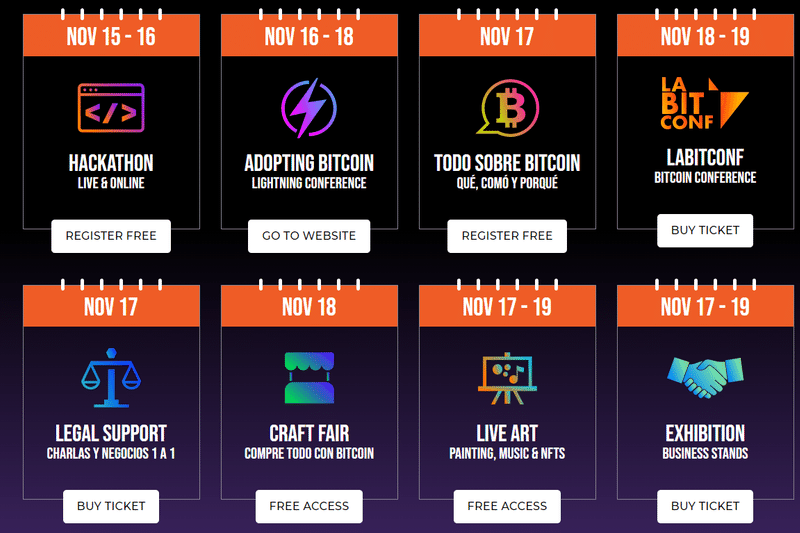This screenshot has width=800, height=533.
Task: Click the Hackathon code window icon
Action: click(111, 108)
